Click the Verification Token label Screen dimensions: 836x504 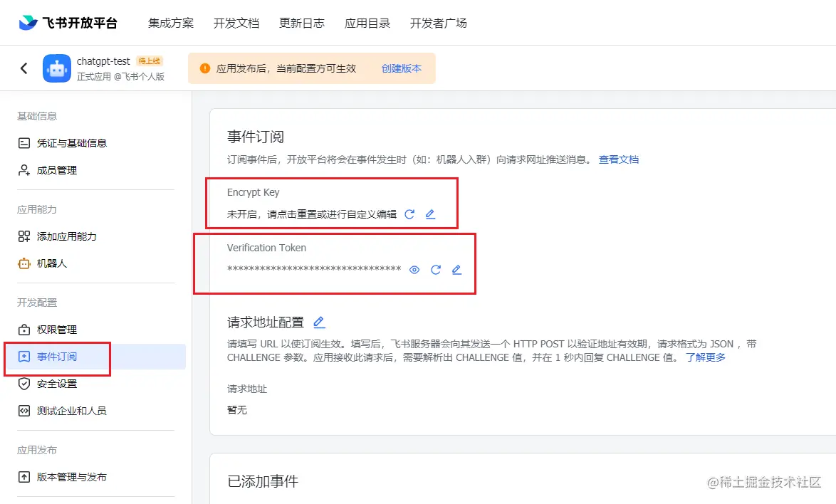tap(266, 248)
